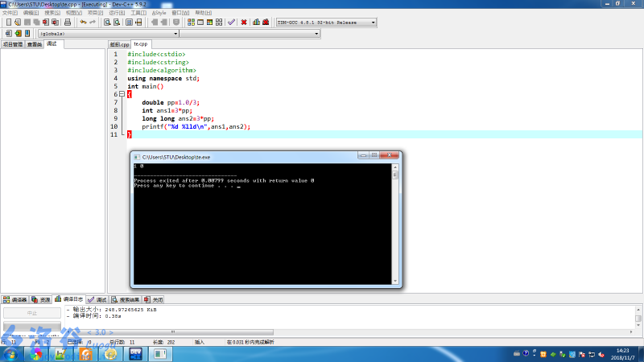Open Dev-C++ from the Windows taskbar
This screenshot has width=644, height=362.
point(136,353)
